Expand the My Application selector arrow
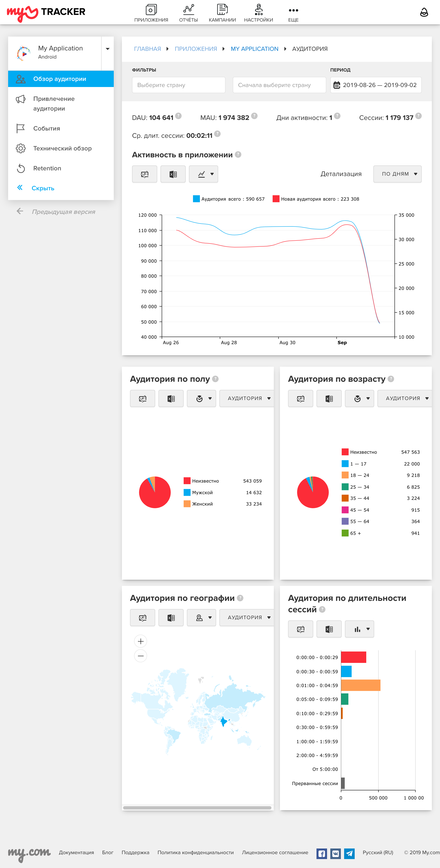The width and height of the screenshot is (440, 868). pos(108,49)
